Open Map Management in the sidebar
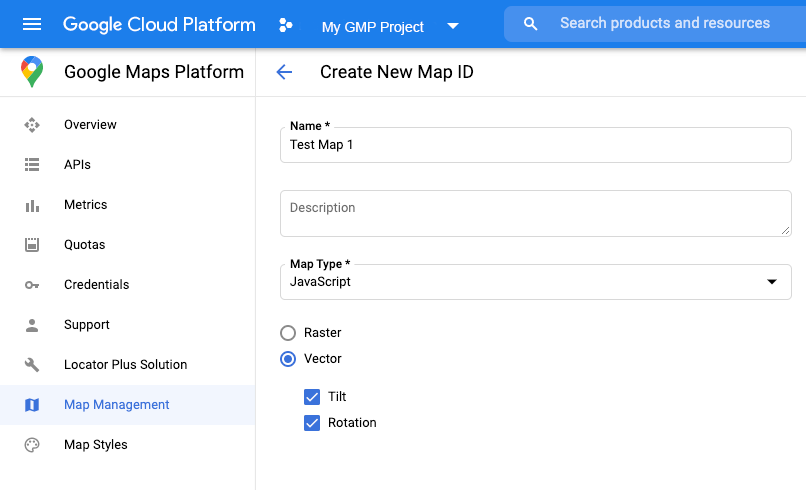Viewport: 806px width, 490px height. click(x=116, y=405)
